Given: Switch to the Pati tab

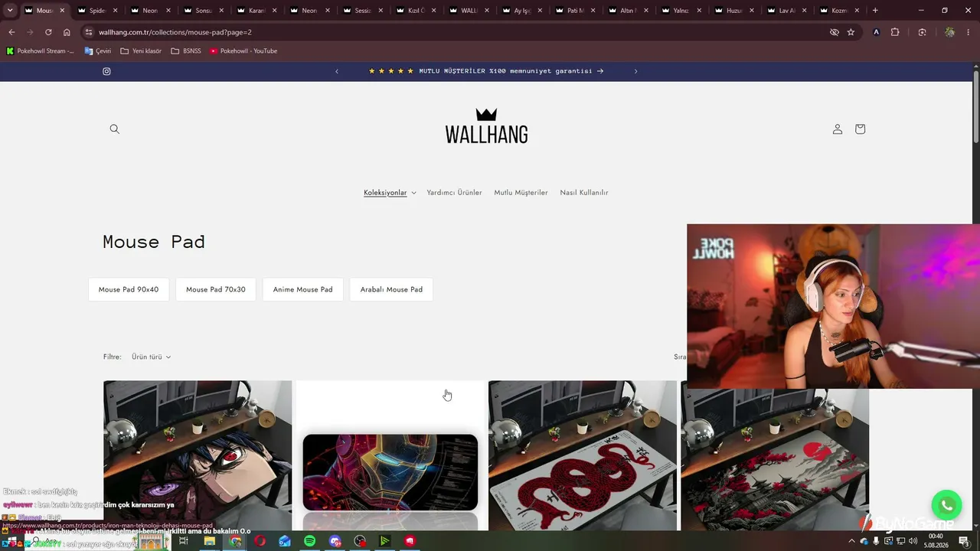Looking at the screenshot, I should tap(575, 11).
